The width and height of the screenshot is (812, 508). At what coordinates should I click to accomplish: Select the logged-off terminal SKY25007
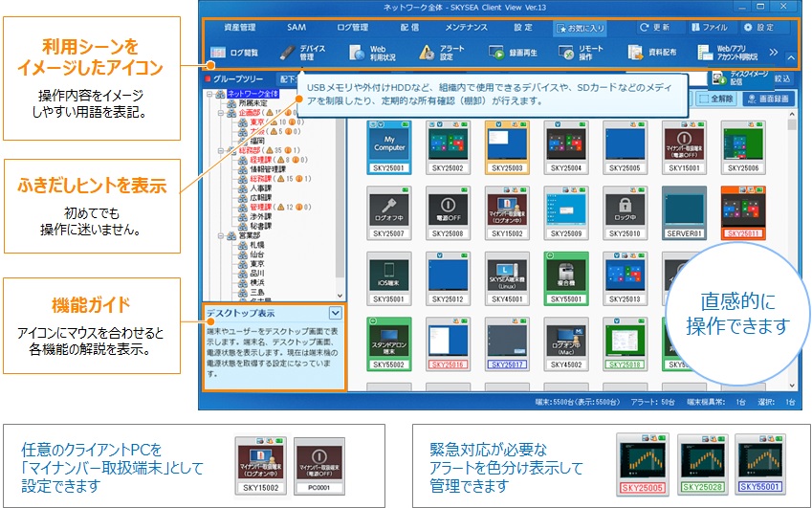[x=389, y=212]
